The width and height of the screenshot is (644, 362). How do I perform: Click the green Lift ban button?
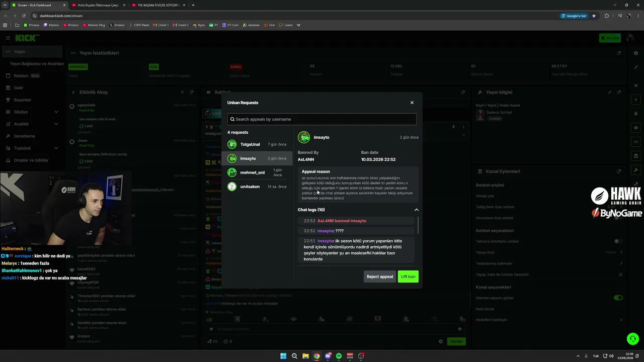408,277
